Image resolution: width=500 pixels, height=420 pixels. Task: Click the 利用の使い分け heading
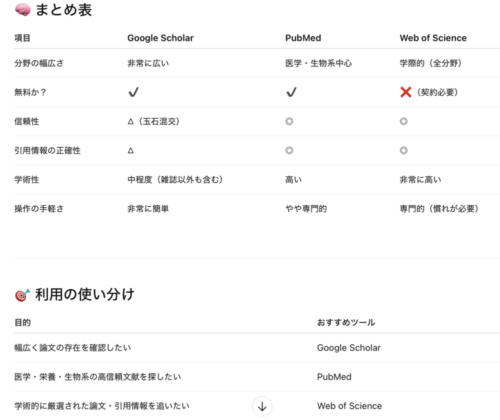pos(85,295)
